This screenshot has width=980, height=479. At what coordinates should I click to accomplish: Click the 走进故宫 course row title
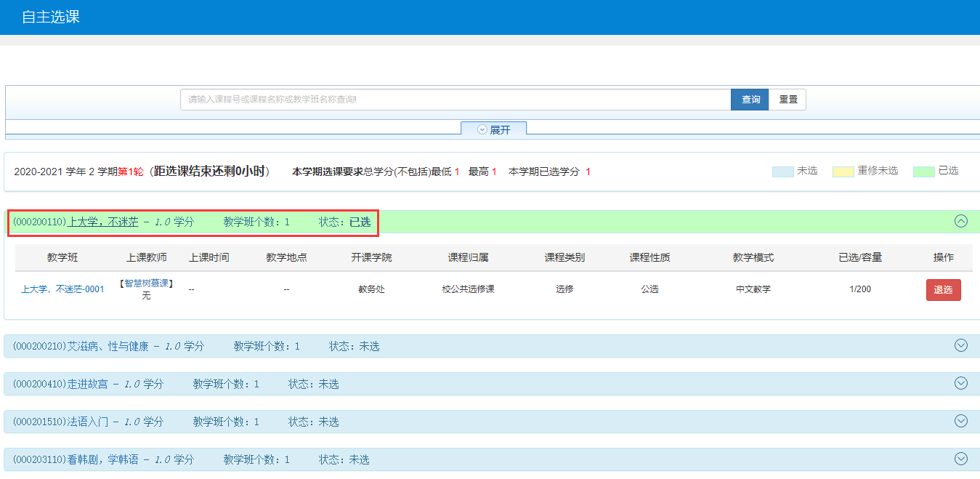tap(87, 384)
